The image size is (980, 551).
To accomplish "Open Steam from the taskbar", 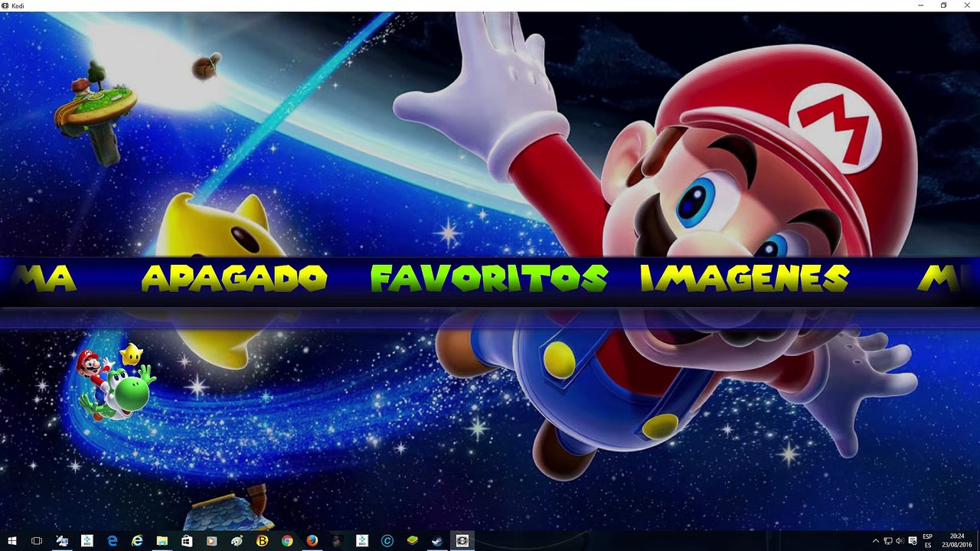I will [437, 541].
